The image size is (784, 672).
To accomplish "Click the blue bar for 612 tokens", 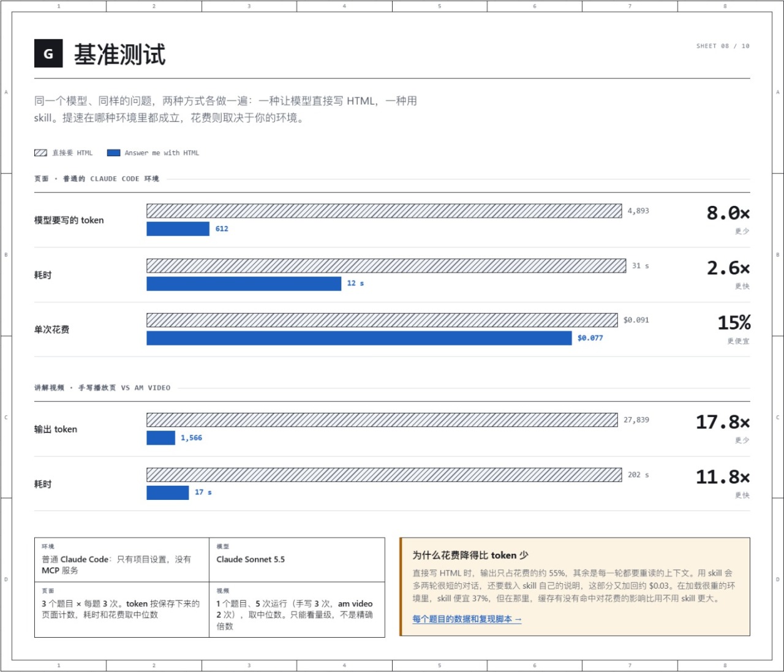I will pos(178,229).
